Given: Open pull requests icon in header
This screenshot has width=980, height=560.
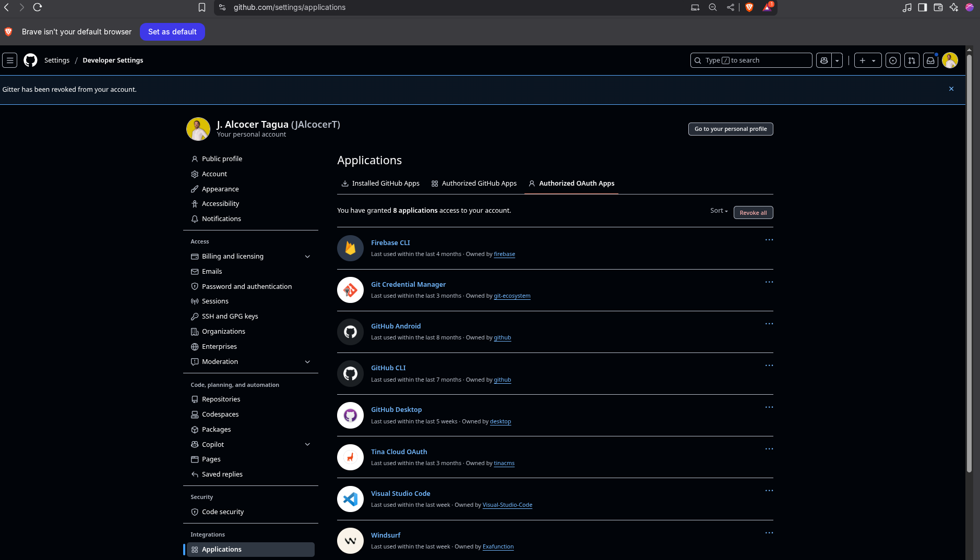Looking at the screenshot, I should coord(912,60).
